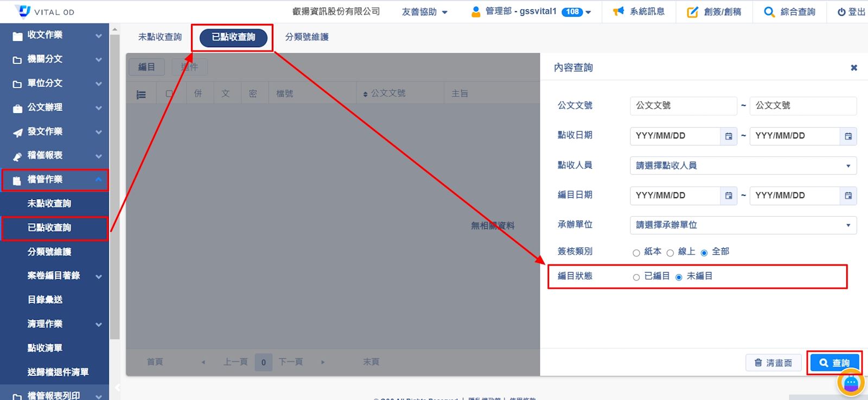This screenshot has height=400, width=868.
Task: Click the 機關分文 folder icon
Action: (17, 60)
